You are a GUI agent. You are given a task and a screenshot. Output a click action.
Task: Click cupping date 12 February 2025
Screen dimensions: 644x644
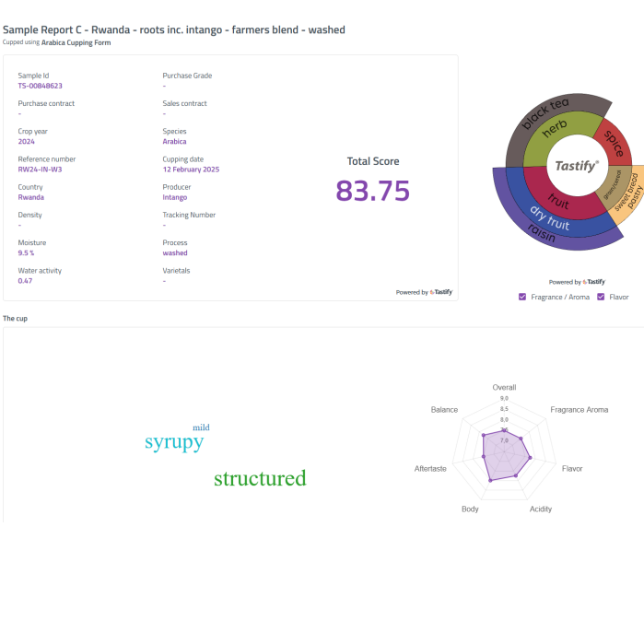191,170
